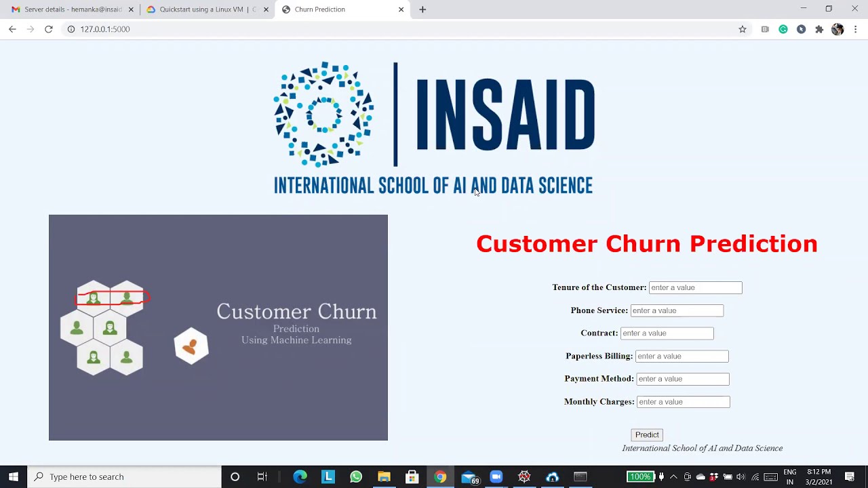Go back to the previous page
868x488 pixels.
(12, 29)
